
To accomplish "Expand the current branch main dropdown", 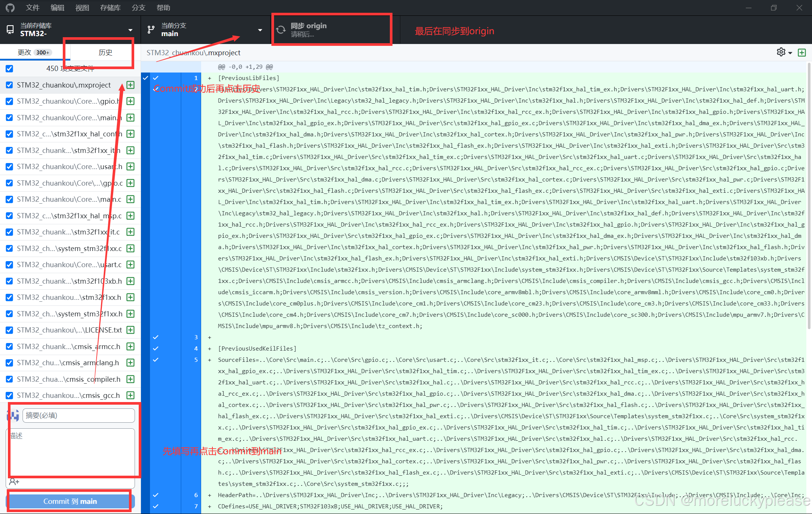I will (x=206, y=30).
